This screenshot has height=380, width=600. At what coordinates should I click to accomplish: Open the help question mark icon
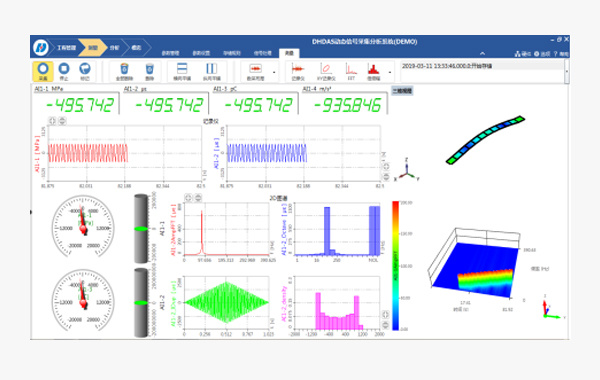pos(555,54)
